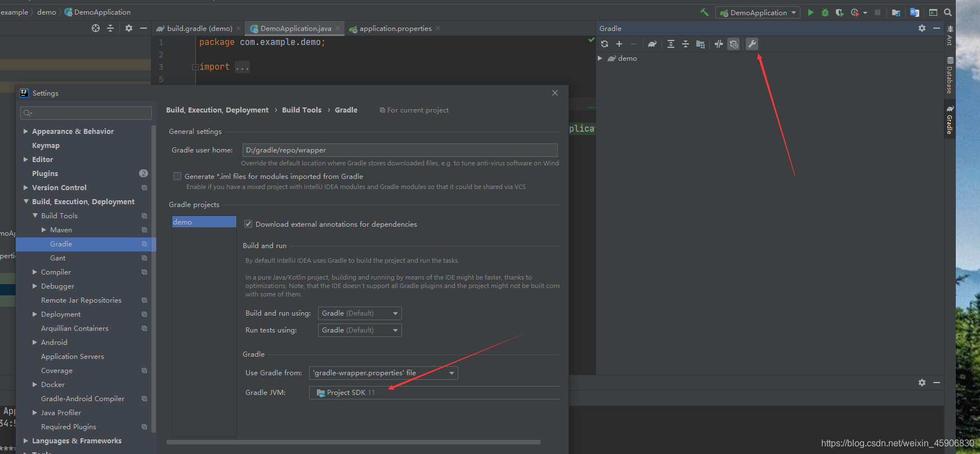This screenshot has width=980, height=454.
Task: Toggle Gradle auto-reload clock icon
Action: pos(733,44)
